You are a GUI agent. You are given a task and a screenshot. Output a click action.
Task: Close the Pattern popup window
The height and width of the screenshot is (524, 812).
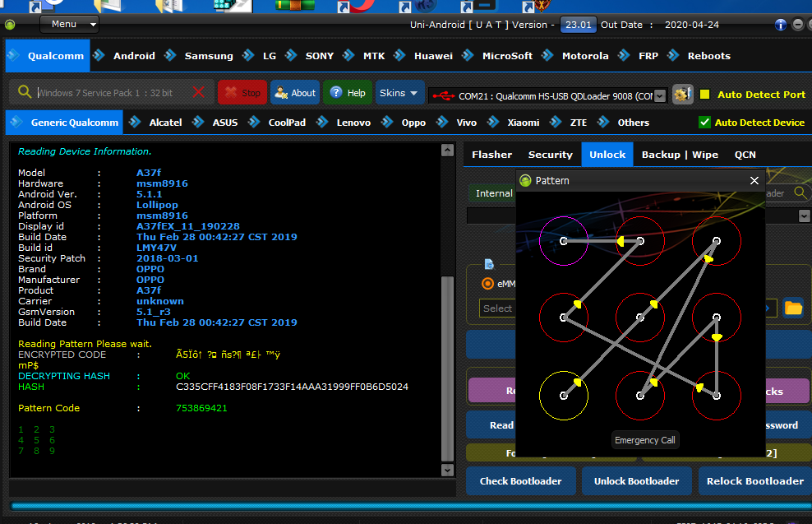pyautogui.click(x=754, y=180)
